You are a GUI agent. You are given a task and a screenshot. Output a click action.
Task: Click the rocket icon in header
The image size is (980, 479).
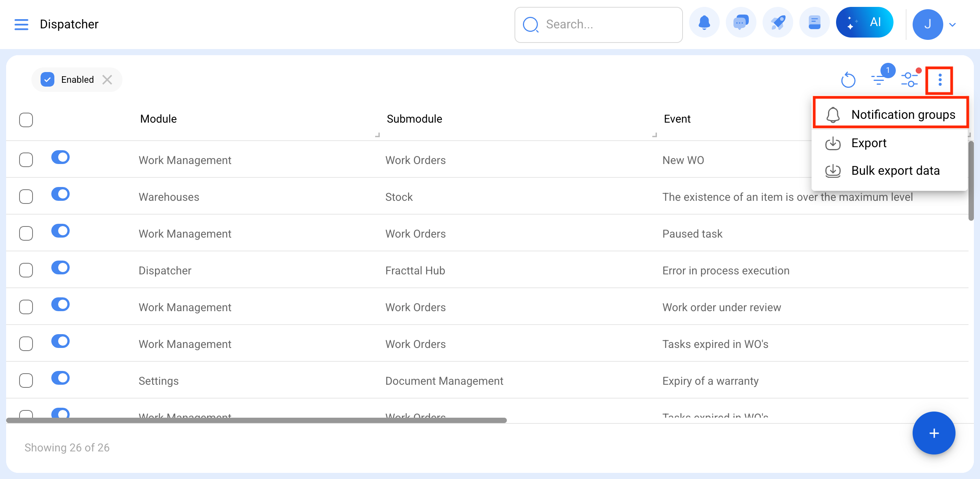tap(777, 23)
